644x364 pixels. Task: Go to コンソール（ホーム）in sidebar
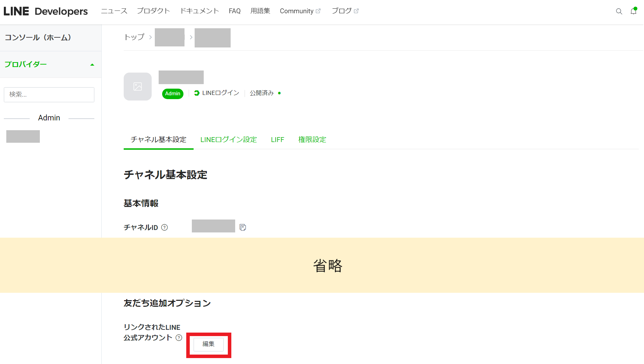(38, 38)
